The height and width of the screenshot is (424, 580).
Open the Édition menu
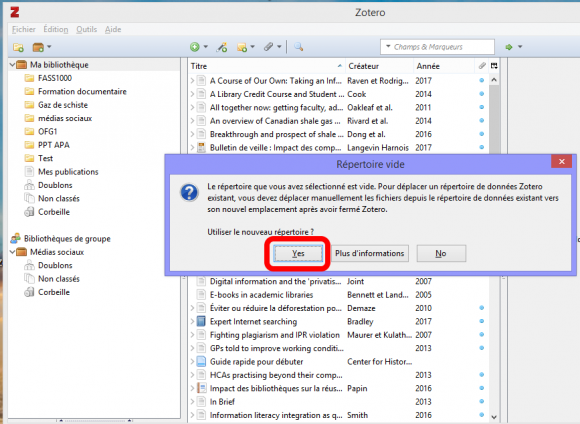(55, 29)
